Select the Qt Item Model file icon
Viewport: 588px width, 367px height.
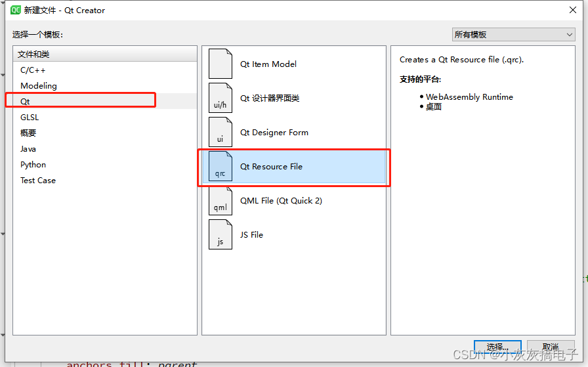[220, 64]
